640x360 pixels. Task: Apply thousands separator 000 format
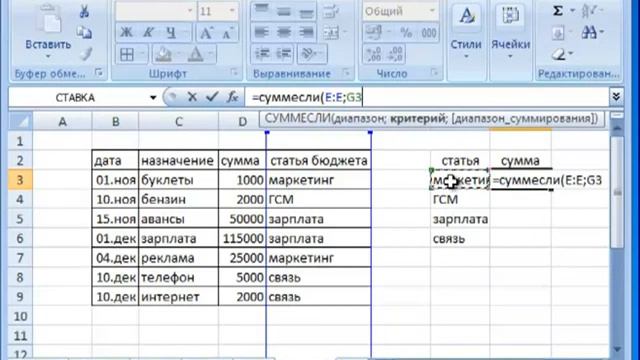click(428, 33)
